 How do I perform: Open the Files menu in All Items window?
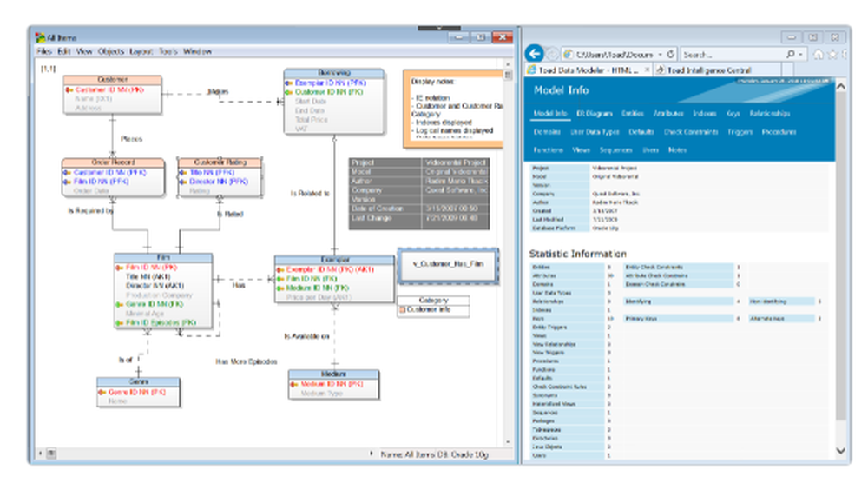click(44, 51)
